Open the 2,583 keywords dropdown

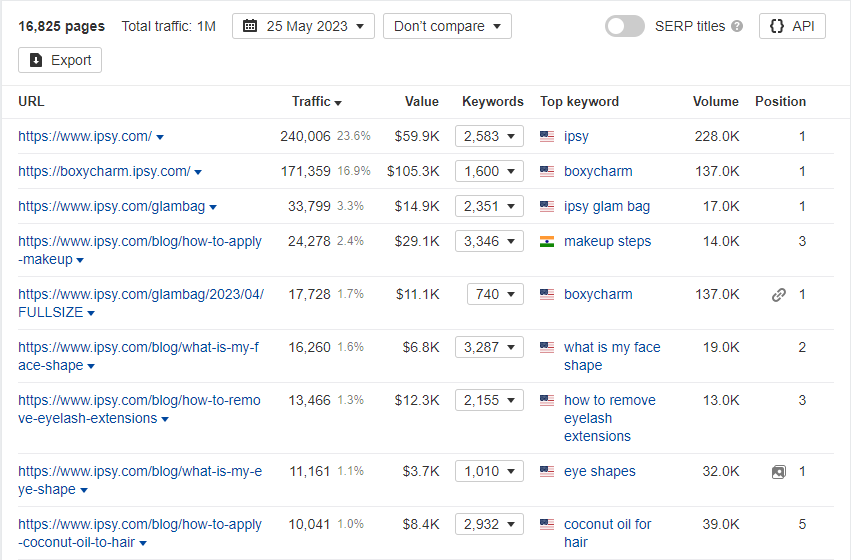[x=489, y=136]
